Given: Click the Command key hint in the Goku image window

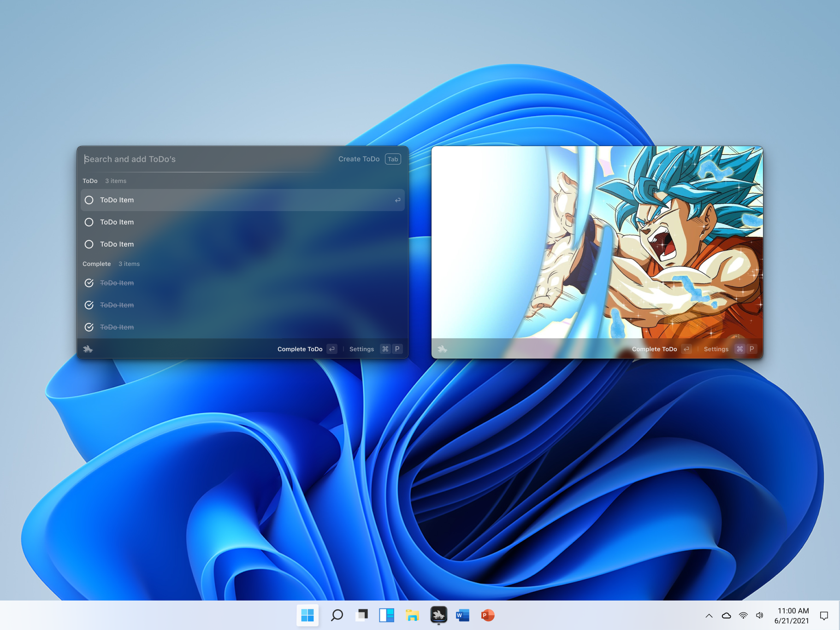Looking at the screenshot, I should (x=739, y=349).
